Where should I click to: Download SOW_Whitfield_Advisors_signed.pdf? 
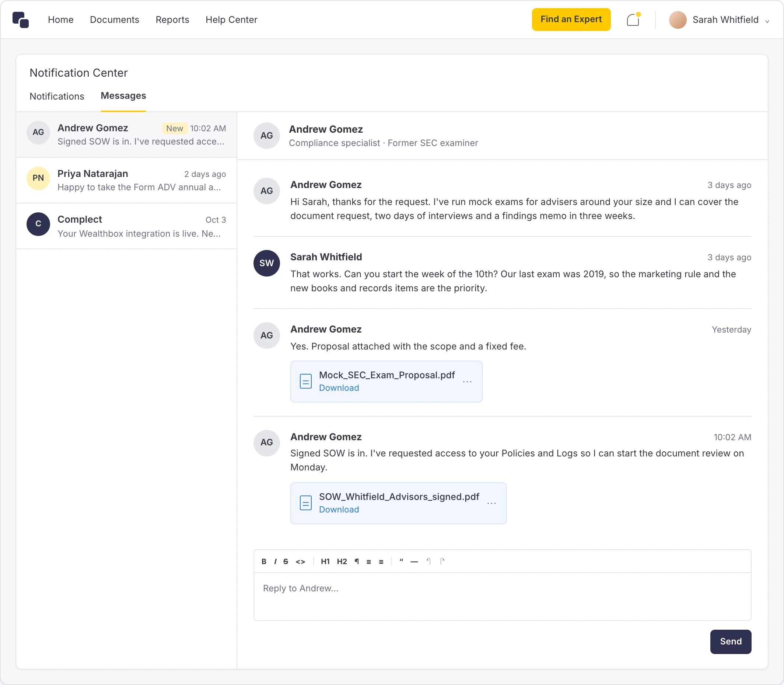pos(339,509)
